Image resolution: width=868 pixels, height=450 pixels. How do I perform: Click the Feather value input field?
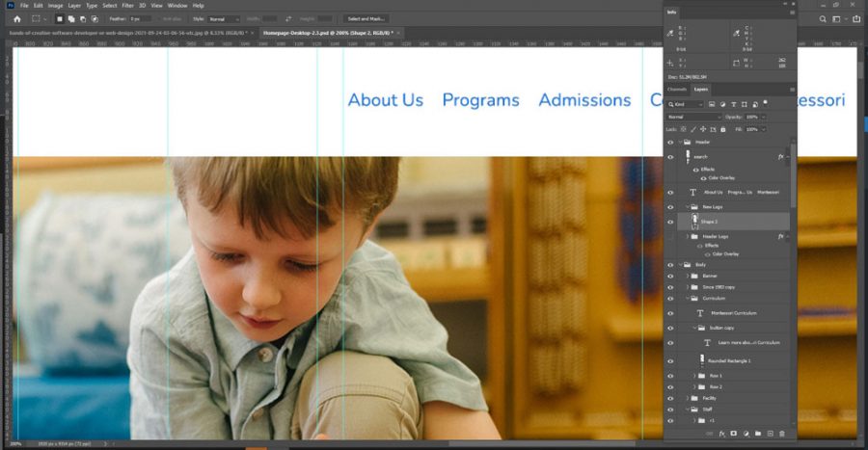(140, 19)
